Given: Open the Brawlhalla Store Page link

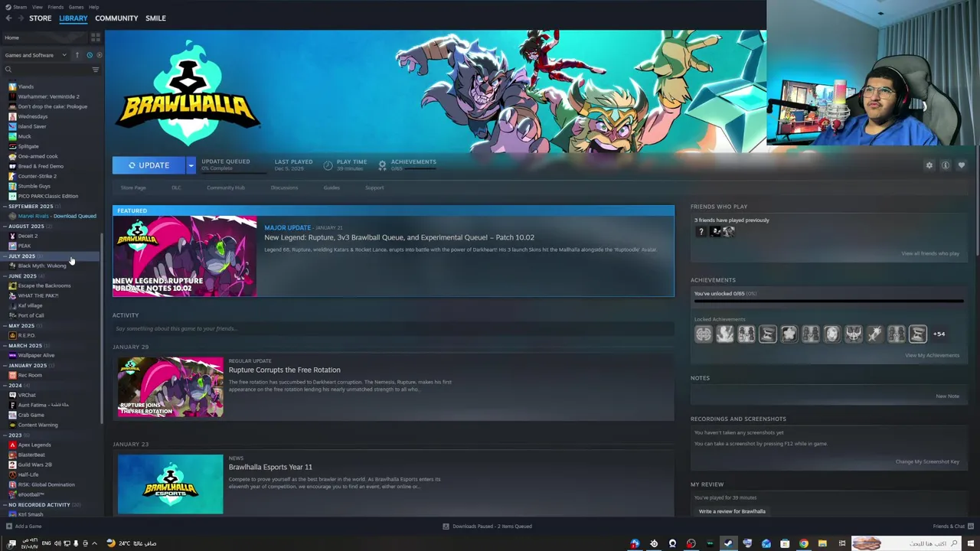Looking at the screenshot, I should click(x=133, y=187).
